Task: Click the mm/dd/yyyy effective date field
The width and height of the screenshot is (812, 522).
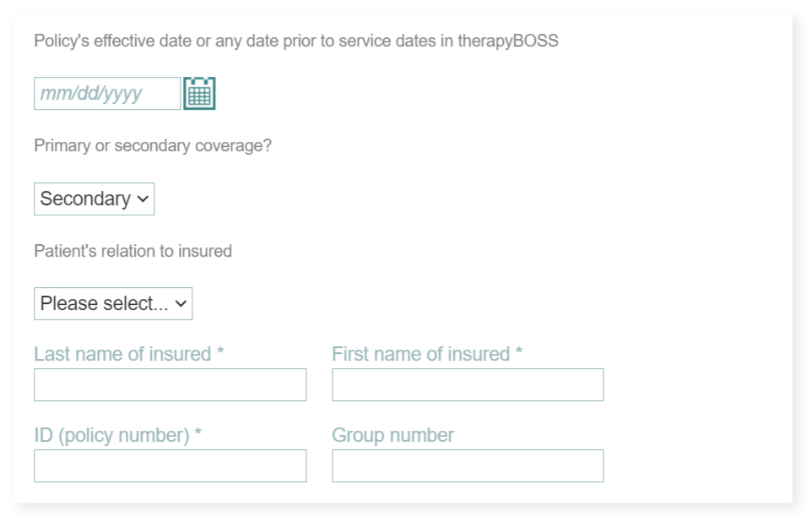Action: 106,94
